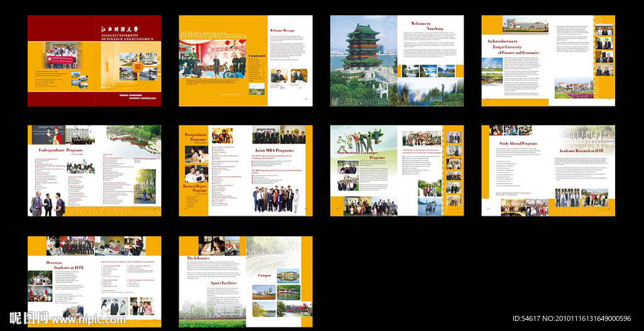Click the "Study Abroad Programs" heading

pos(518,144)
